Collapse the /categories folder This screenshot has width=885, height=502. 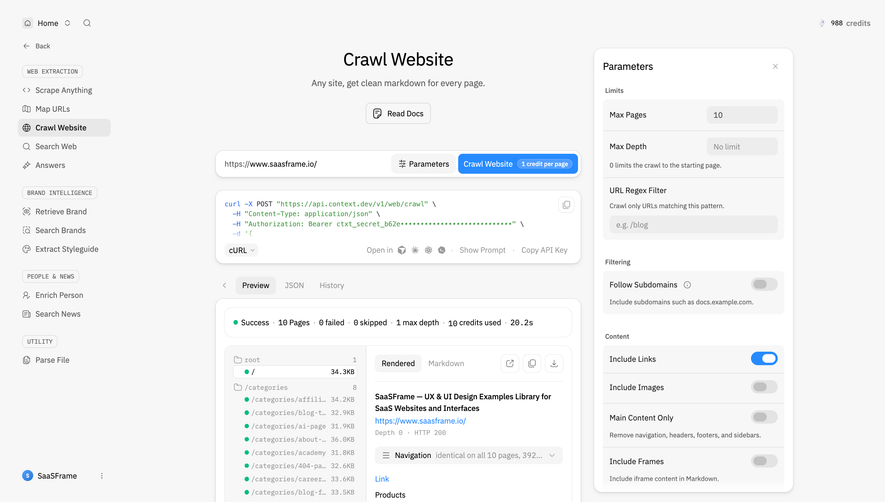coord(295,387)
